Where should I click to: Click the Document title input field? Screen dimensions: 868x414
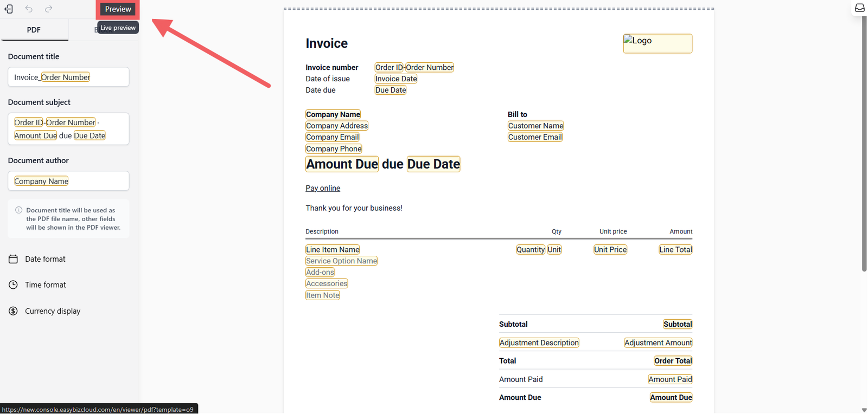click(68, 77)
